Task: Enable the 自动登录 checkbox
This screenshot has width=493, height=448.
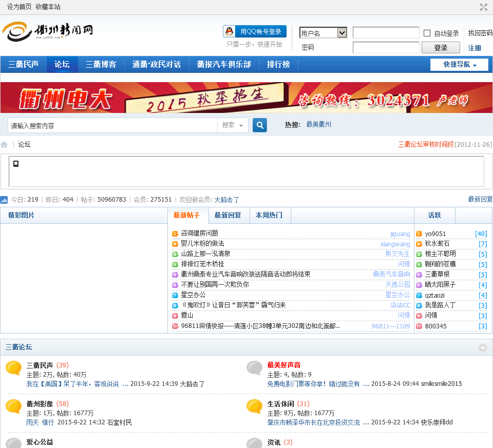Action: click(427, 33)
